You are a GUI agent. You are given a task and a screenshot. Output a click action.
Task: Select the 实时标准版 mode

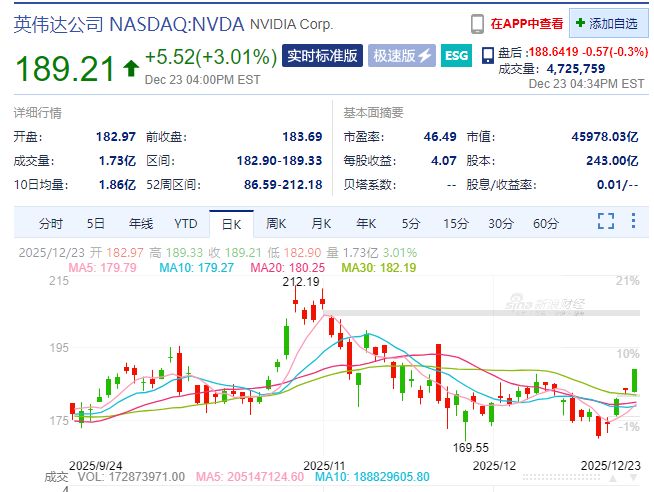pyautogui.click(x=322, y=56)
